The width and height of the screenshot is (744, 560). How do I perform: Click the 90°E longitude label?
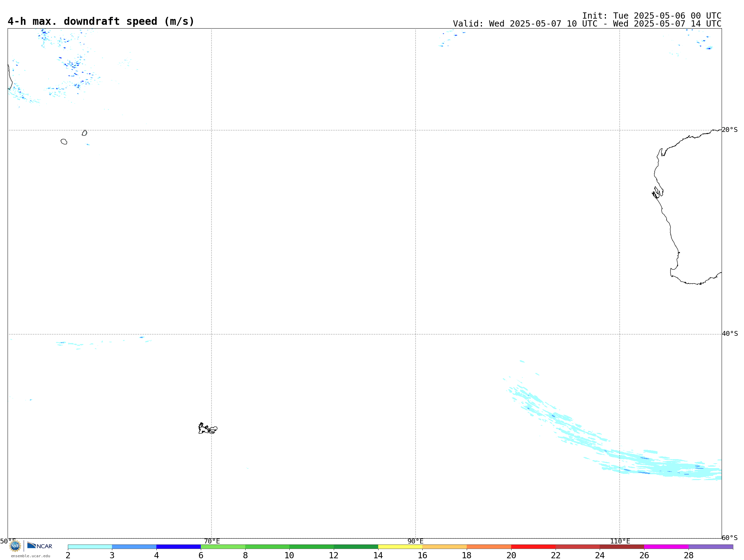[415, 541]
